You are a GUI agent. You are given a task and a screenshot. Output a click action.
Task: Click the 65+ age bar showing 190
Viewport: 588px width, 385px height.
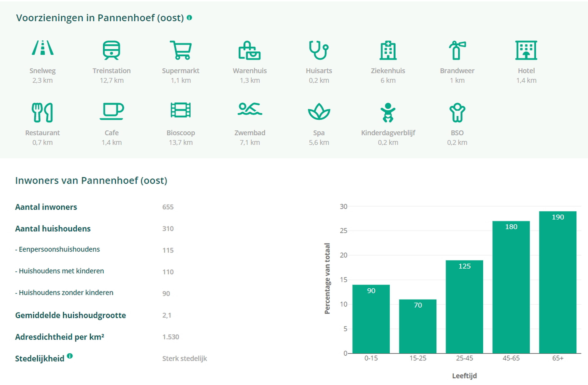(558, 282)
